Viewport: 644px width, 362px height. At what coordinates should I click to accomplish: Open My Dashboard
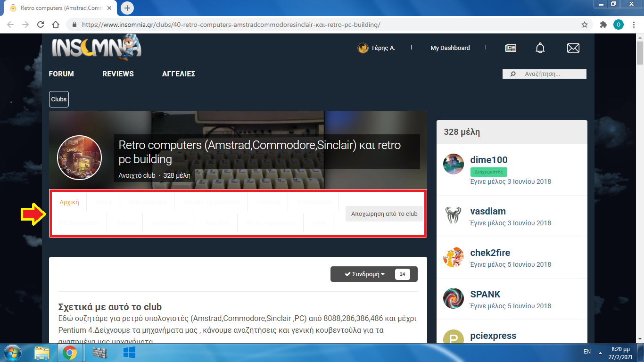coord(450,48)
